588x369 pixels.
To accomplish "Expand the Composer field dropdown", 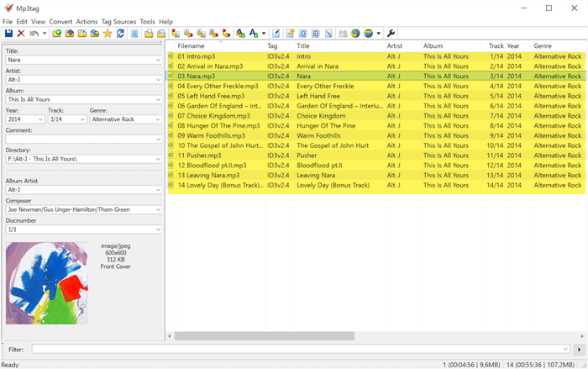I will 158,210.
